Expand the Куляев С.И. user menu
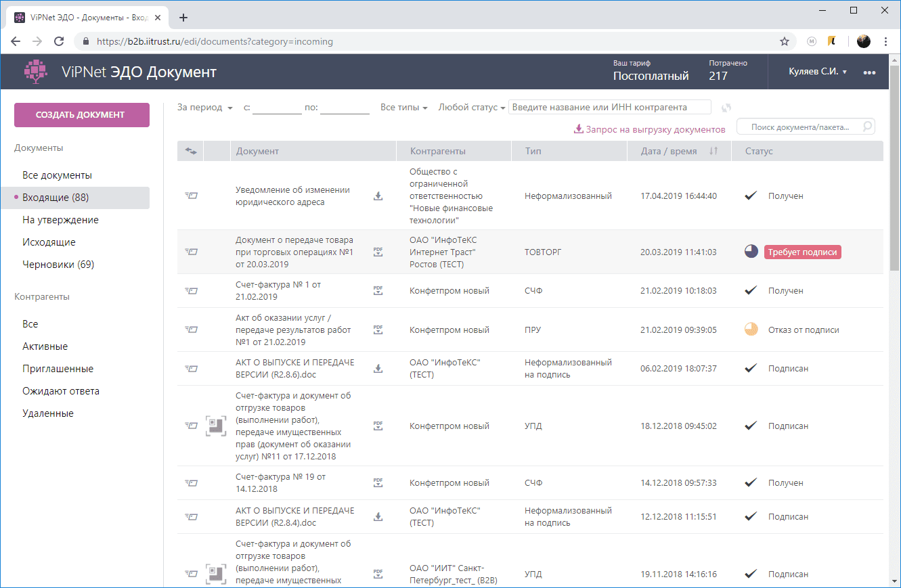901x588 pixels. coord(818,72)
